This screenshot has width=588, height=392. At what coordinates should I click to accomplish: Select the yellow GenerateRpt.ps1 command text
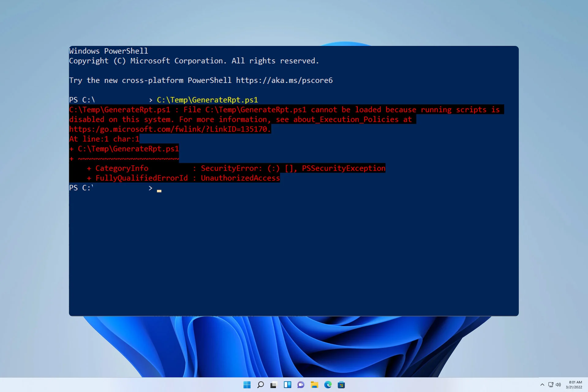click(207, 100)
